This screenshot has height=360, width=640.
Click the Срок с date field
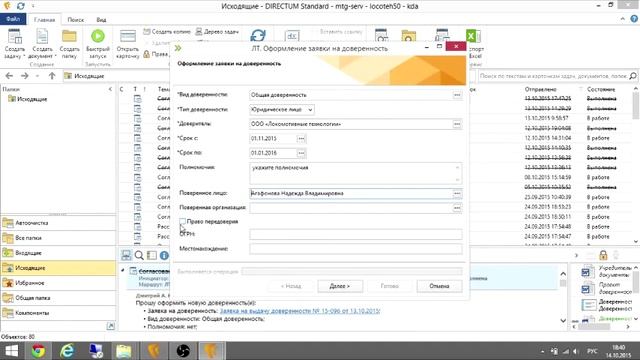(x=273, y=139)
